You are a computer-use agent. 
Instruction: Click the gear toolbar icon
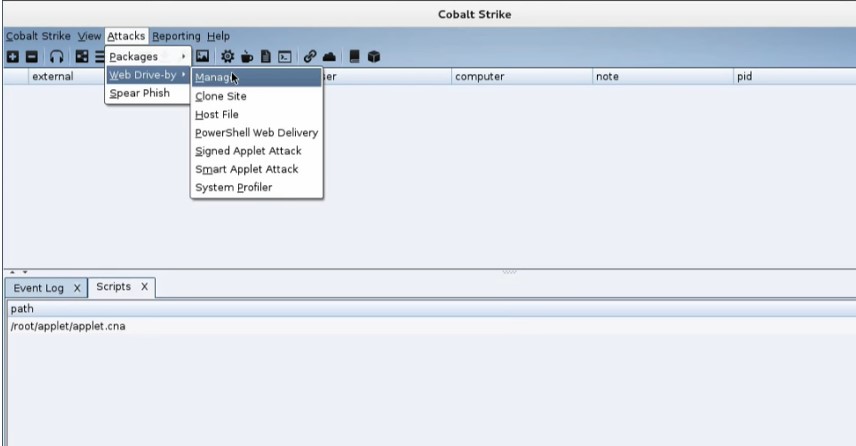228,56
